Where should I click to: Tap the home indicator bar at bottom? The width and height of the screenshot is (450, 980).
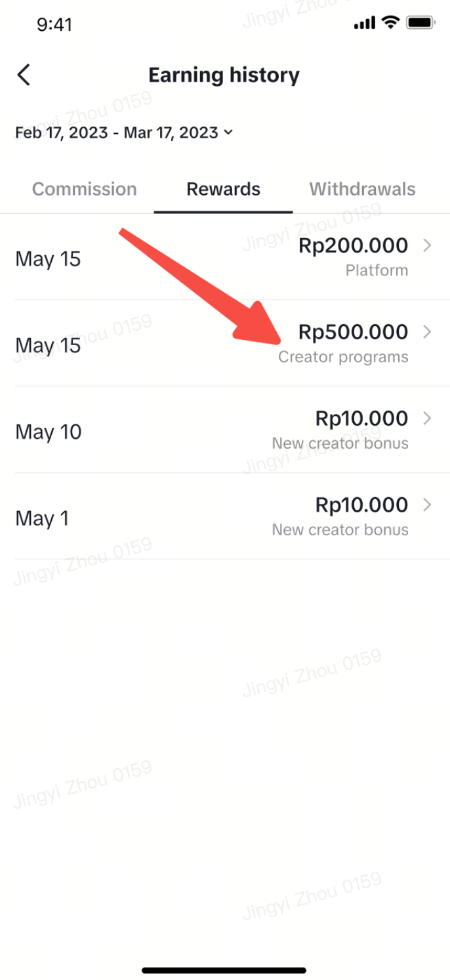224,970
